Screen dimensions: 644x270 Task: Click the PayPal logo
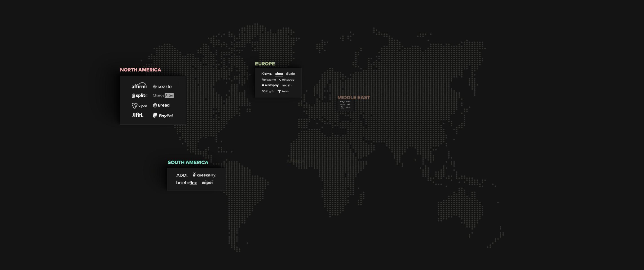coord(163,115)
